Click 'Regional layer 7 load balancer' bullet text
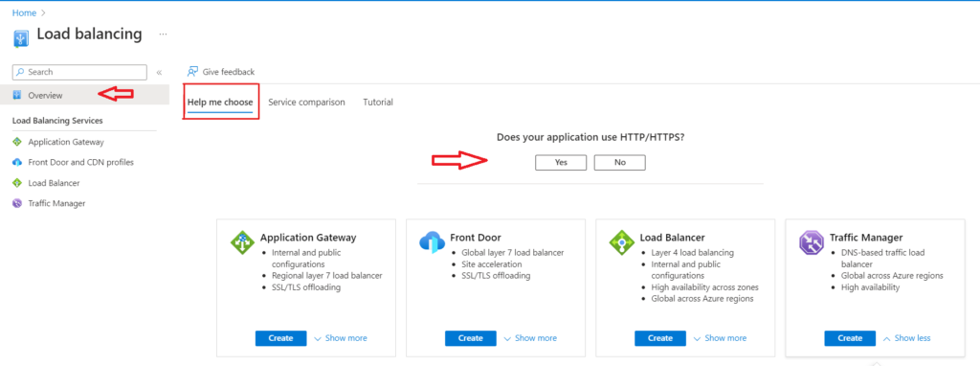980x366 pixels. (x=327, y=275)
